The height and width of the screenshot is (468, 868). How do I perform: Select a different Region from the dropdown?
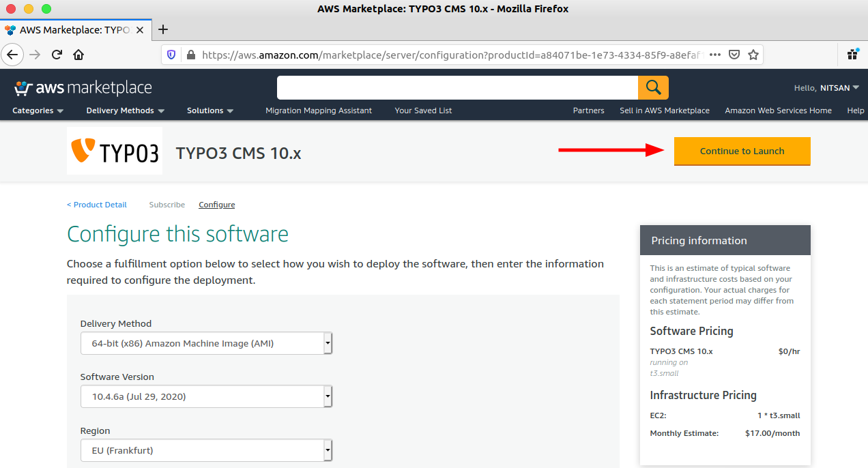206,450
